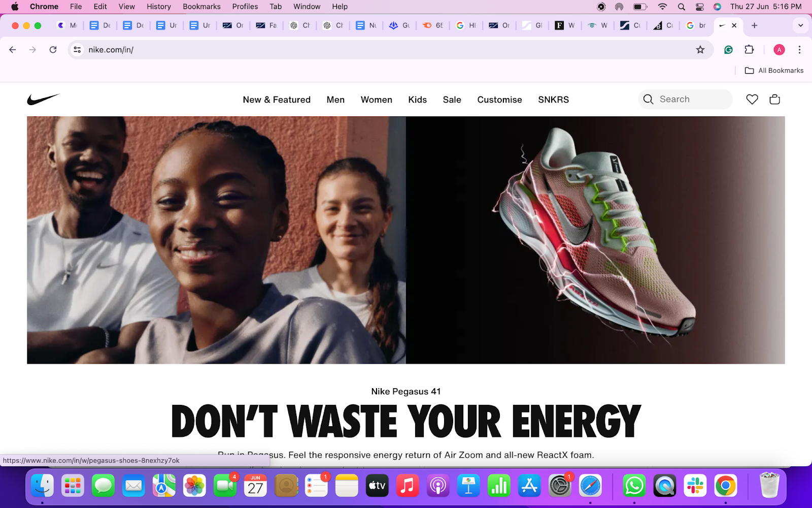Open the SNKRS navigation link
This screenshot has width=812, height=508.
[x=553, y=100]
